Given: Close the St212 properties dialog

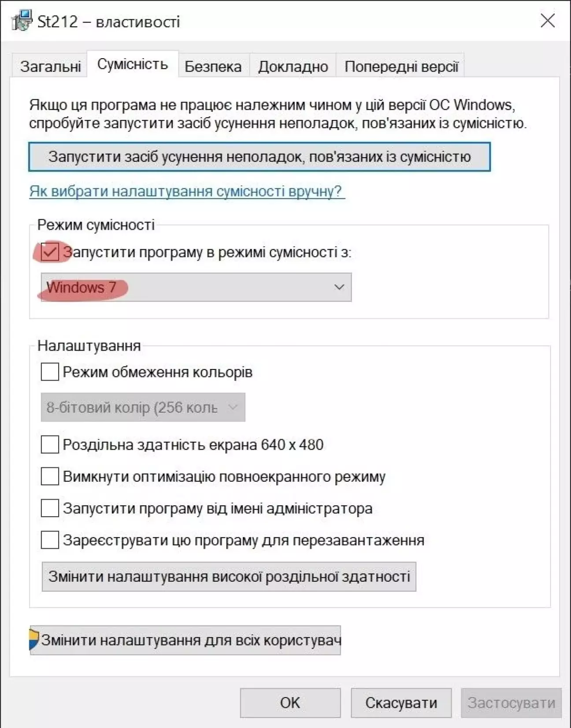Looking at the screenshot, I should pos(548,20).
